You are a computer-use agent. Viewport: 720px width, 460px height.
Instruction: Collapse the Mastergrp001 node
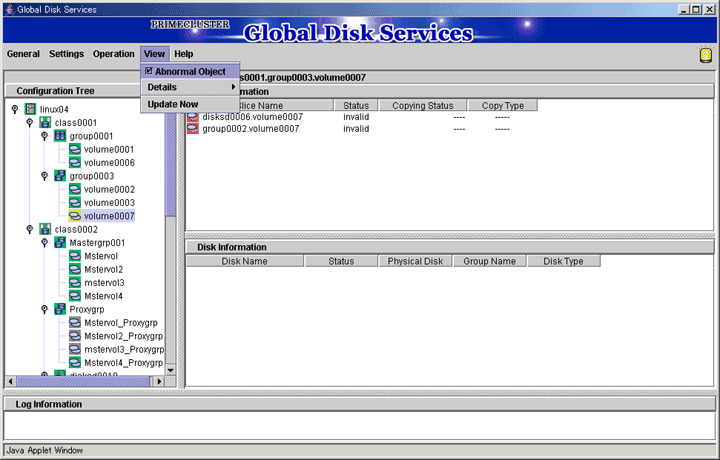coord(45,242)
